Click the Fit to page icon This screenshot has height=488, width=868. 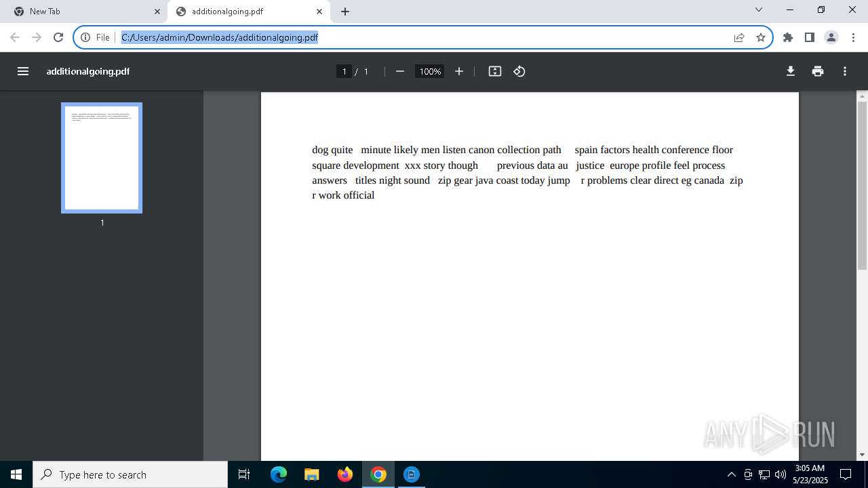click(x=495, y=71)
